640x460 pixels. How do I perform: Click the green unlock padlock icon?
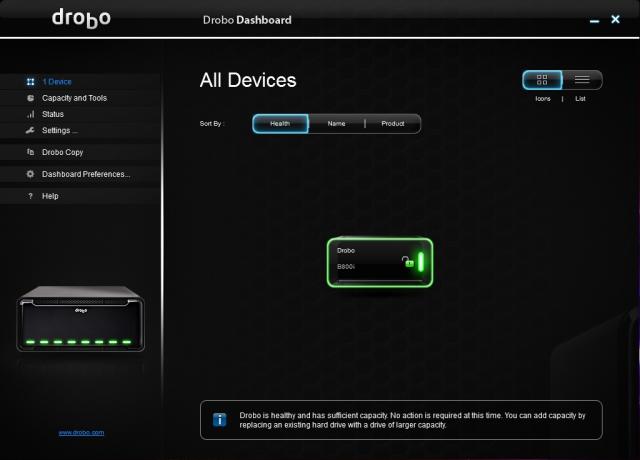(408, 262)
